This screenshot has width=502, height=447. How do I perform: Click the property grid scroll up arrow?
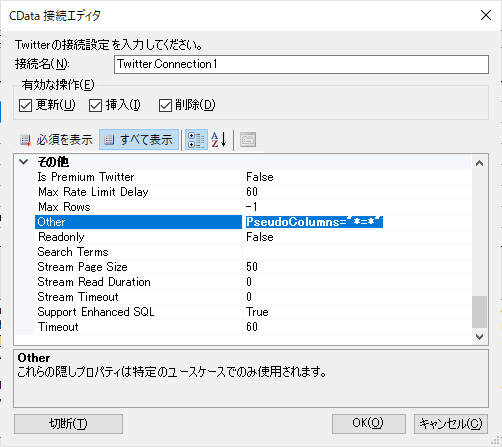480,163
